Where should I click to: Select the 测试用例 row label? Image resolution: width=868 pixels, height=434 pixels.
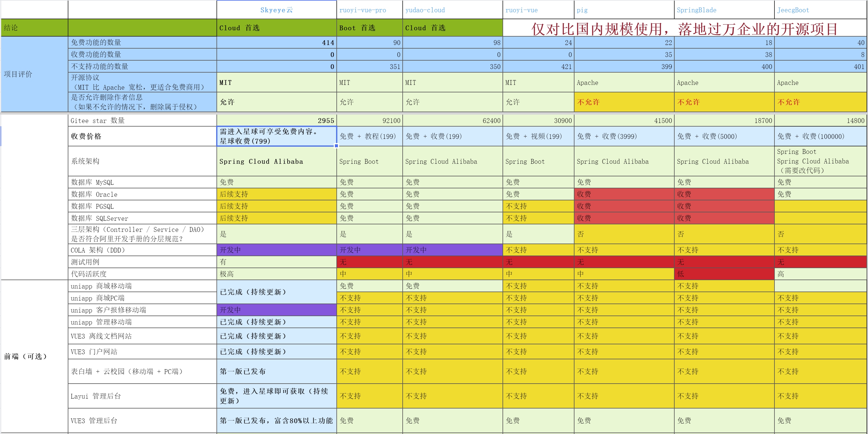tap(142, 262)
